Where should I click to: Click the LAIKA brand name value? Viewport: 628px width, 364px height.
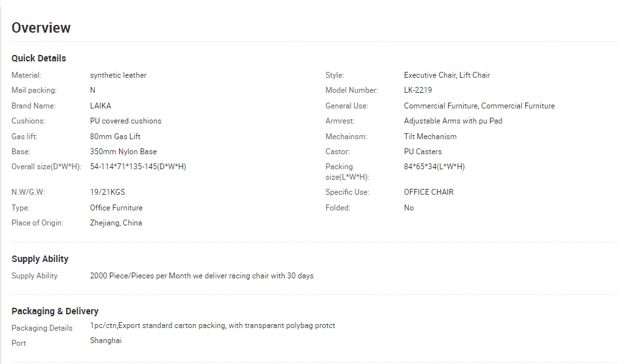click(101, 106)
